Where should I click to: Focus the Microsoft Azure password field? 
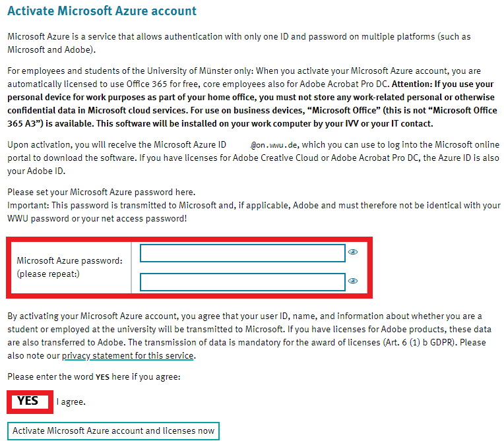pyautogui.click(x=242, y=253)
